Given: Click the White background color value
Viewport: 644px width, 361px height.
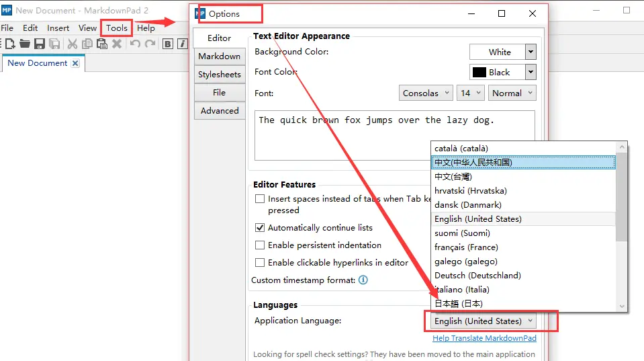Looking at the screenshot, I should click(500, 52).
